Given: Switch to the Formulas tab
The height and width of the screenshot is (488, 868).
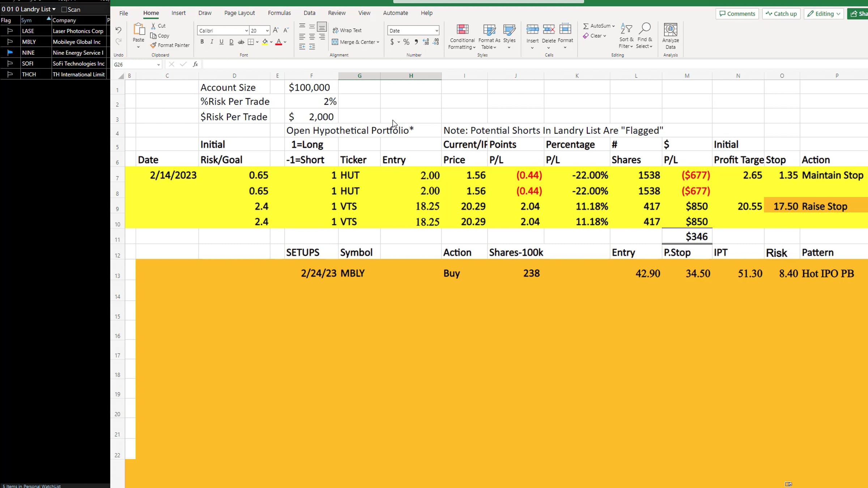Looking at the screenshot, I should coord(279,13).
